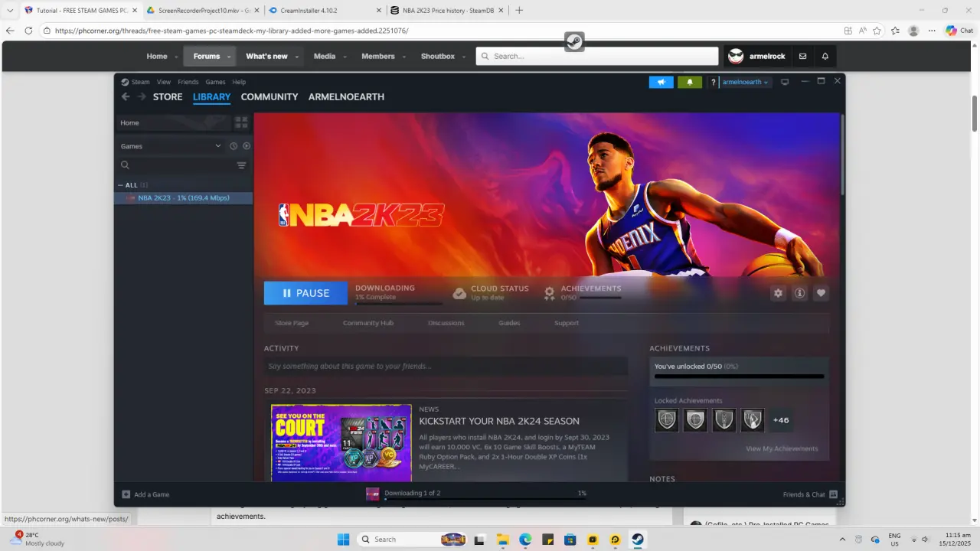Click the cloud status icon
This screenshot has height=551, width=980.
click(x=459, y=293)
